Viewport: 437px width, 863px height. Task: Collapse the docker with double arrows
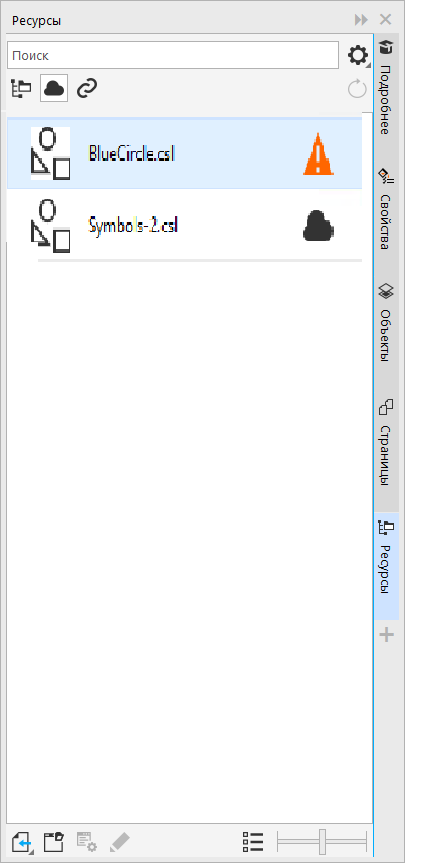point(361,20)
